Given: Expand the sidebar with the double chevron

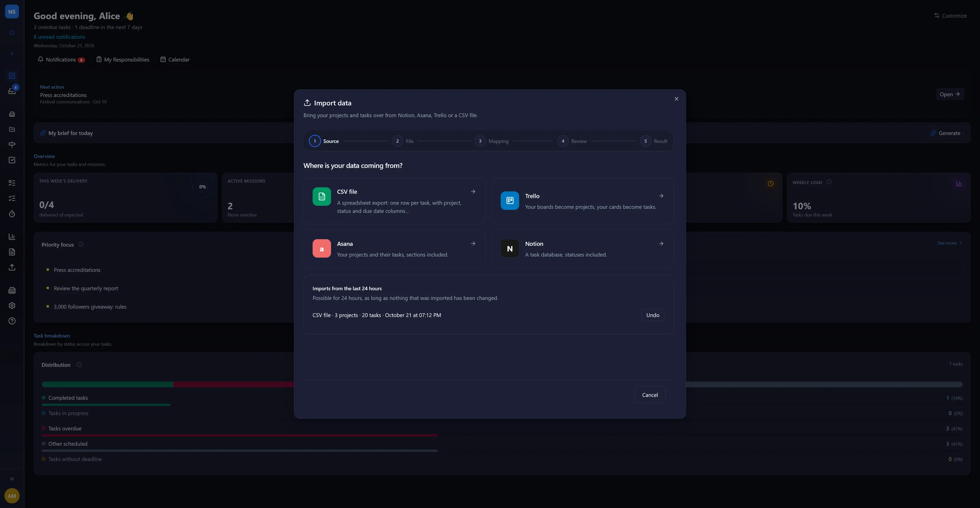Looking at the screenshot, I should pyautogui.click(x=12, y=479).
